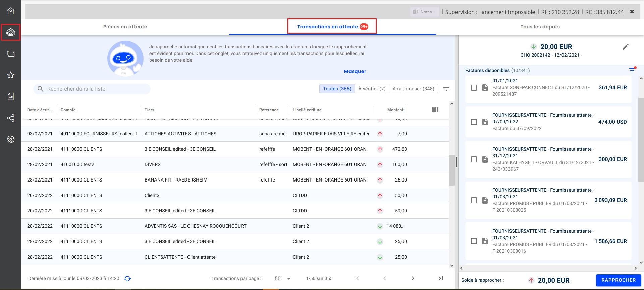Click the transactions list vertical scrollbar
Viewport: 644px width, 290px height.
coord(452,170)
